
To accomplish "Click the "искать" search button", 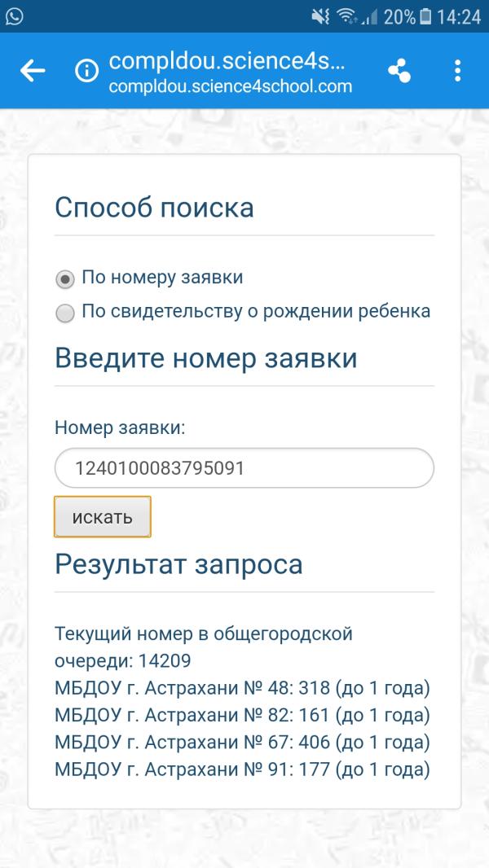I will (103, 517).
